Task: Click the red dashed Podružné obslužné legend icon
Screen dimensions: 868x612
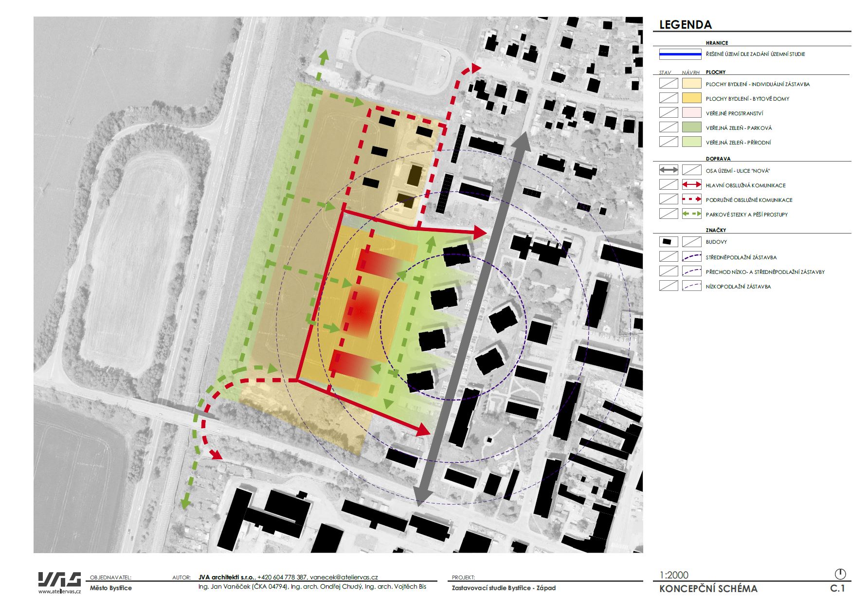Action: coord(691,199)
